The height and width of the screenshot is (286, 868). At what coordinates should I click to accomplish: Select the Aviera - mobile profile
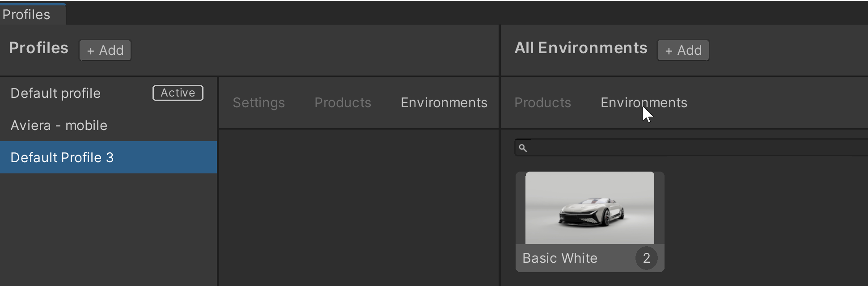coord(59,125)
